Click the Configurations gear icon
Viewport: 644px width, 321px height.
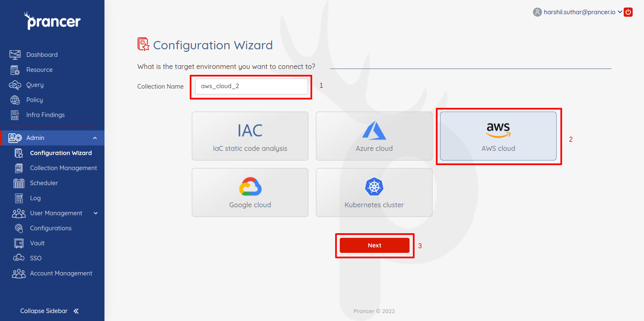coord(19,228)
